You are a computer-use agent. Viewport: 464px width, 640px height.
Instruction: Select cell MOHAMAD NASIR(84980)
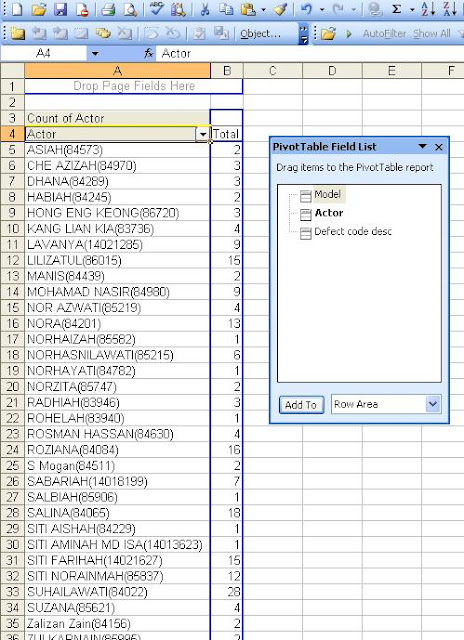pyautogui.click(x=118, y=292)
